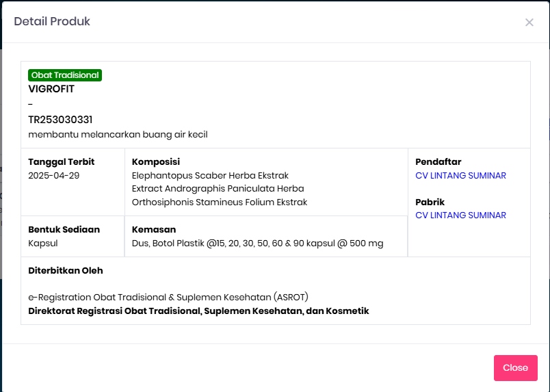Click the Diterbitkan Oleh heading

point(66,271)
